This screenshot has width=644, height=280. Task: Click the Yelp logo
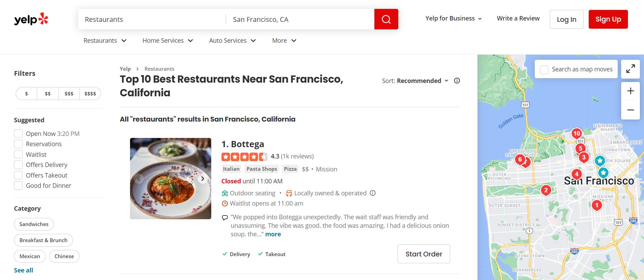point(32,19)
